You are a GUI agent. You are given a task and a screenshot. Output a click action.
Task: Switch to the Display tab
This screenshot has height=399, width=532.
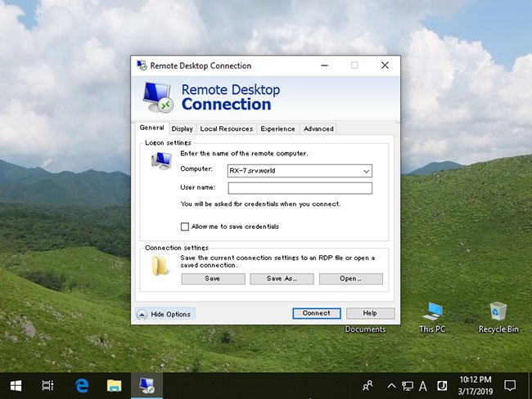pos(183,129)
